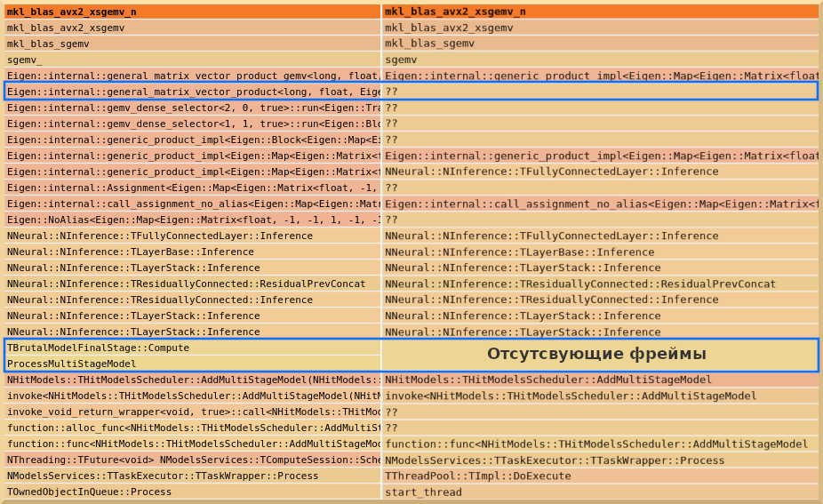Click the Eigen::NoAlias<Eigen::Map frame

(x=192, y=220)
